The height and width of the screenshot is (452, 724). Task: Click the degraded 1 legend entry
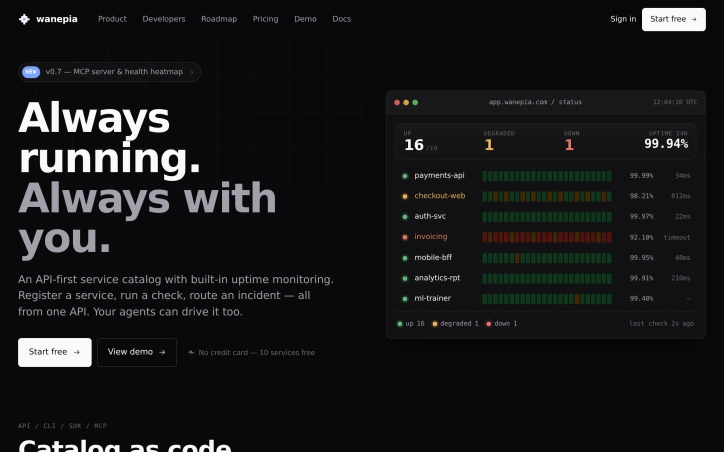pos(455,324)
